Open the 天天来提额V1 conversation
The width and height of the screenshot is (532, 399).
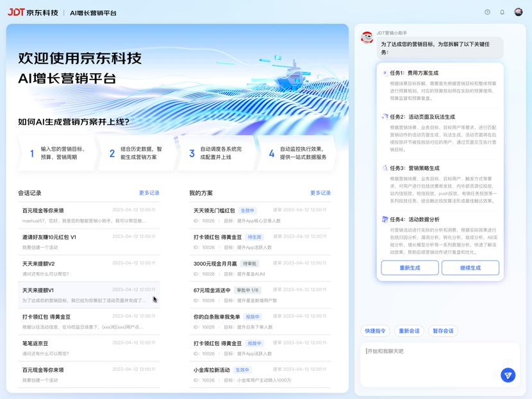(89, 294)
